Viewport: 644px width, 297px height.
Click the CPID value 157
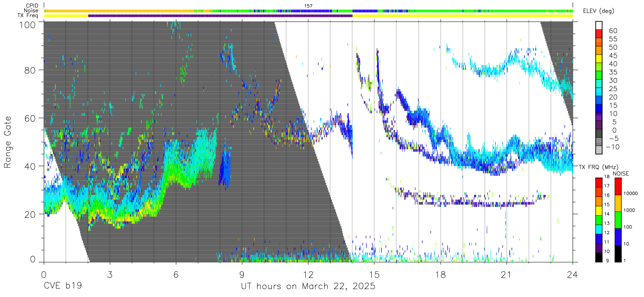tap(308, 6)
